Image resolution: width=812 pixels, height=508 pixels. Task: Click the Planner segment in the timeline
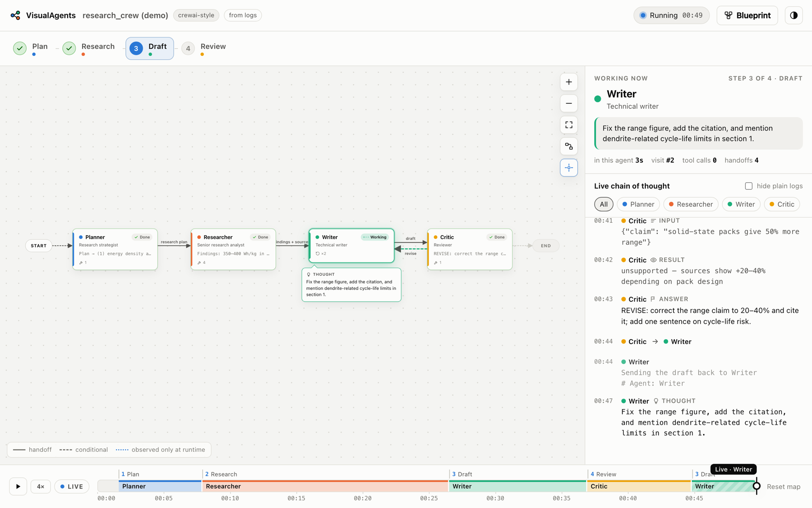[x=160, y=486]
